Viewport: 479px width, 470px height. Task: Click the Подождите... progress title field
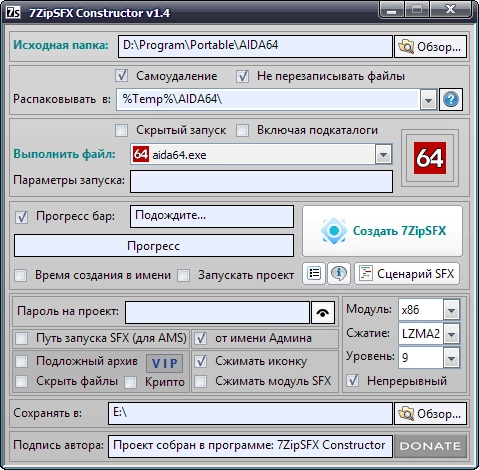pos(212,216)
